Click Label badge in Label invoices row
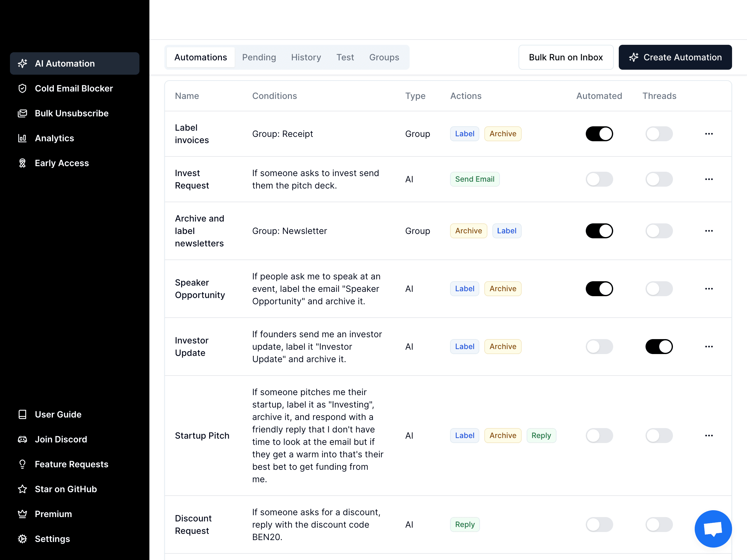 (464, 134)
